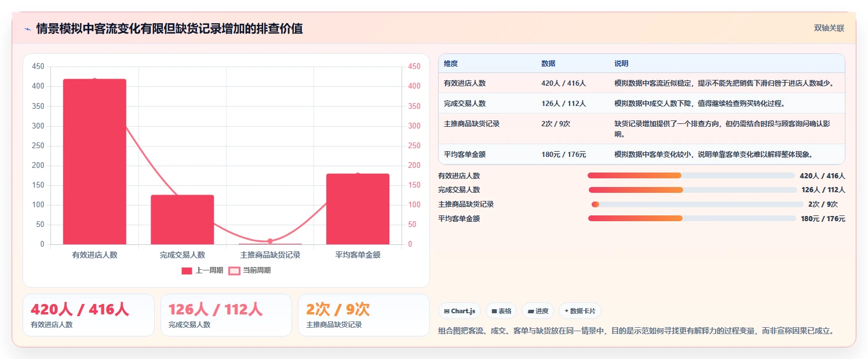
Task: Click the 平均客单金额 x-axis label
Action: pyautogui.click(x=358, y=255)
